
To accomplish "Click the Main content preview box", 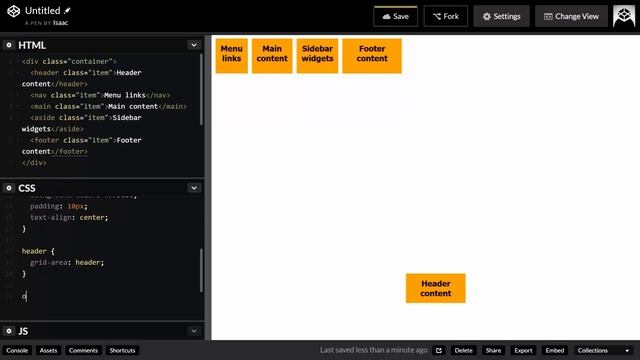I will (x=272, y=56).
